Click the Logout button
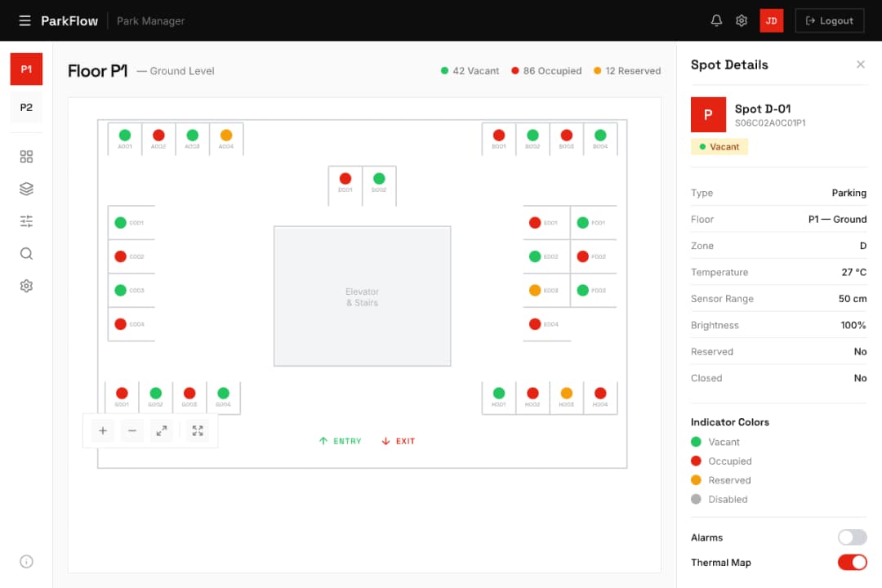 [x=829, y=20]
